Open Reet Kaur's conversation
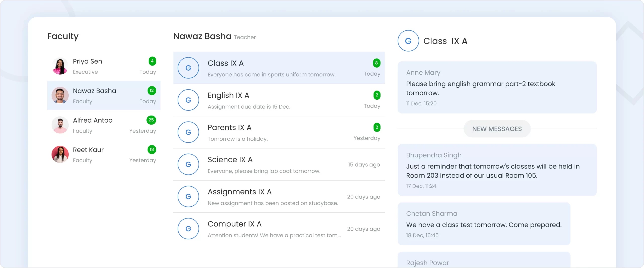The width and height of the screenshot is (644, 268). (x=104, y=154)
